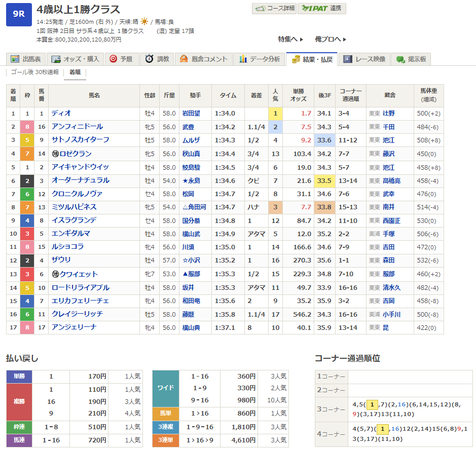Viewport: 476px width, 449px height.
Task: Click the blue 9R race badge
Action: [18, 14]
